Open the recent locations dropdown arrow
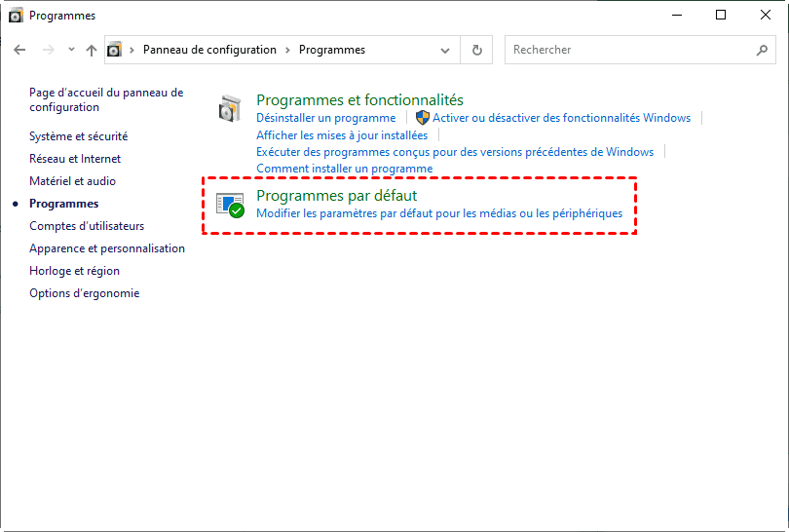The image size is (789, 532). [71, 50]
